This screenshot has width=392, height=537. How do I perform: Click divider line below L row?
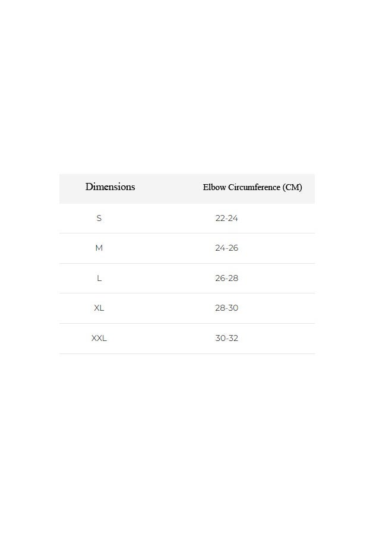click(x=187, y=293)
